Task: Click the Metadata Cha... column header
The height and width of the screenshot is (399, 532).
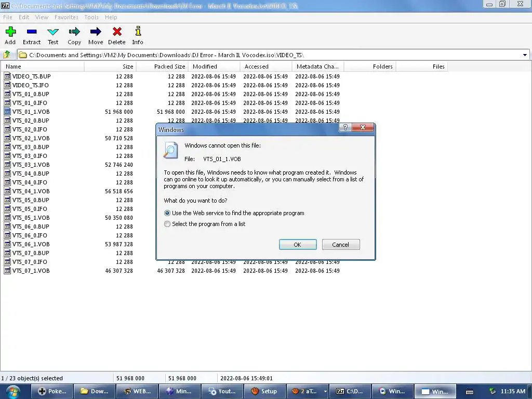Action: point(318,66)
